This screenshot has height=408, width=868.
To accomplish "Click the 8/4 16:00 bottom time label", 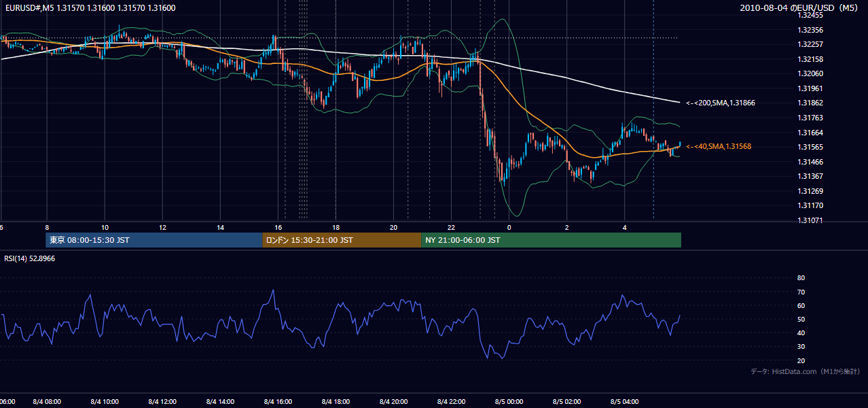I will (278, 402).
